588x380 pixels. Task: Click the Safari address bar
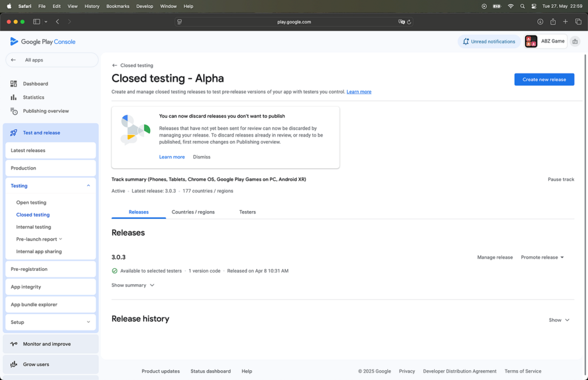293,22
